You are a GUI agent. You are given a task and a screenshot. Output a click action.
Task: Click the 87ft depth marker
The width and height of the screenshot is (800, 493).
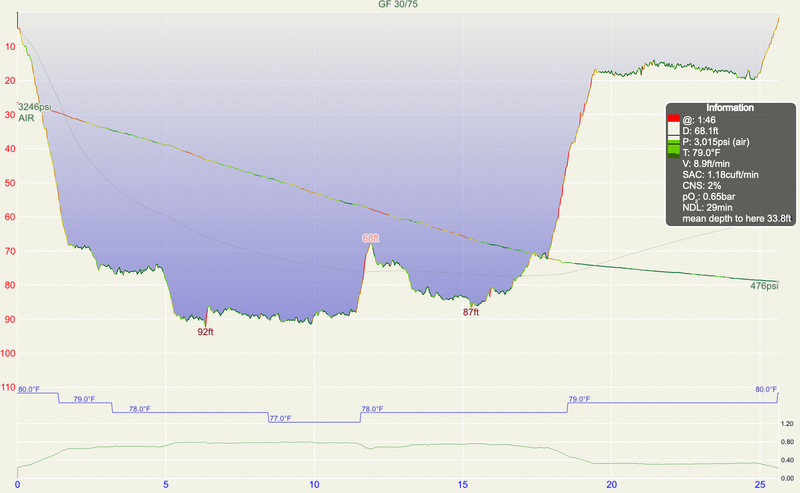point(470,313)
